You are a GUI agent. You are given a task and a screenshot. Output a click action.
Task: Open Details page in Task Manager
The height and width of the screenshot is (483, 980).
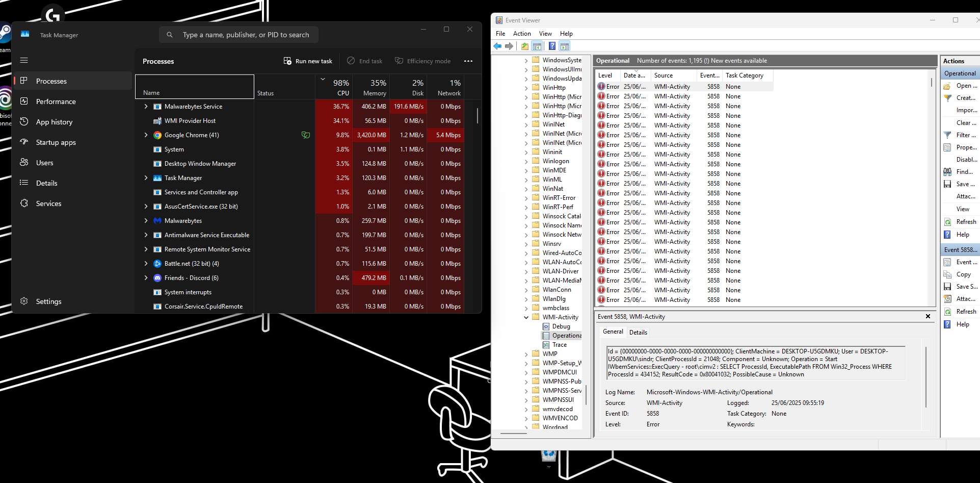click(72, 183)
